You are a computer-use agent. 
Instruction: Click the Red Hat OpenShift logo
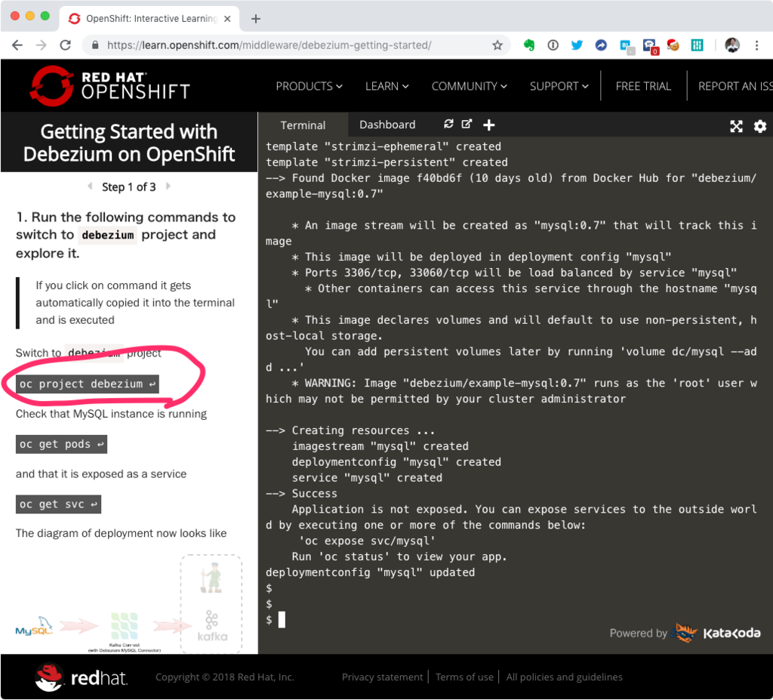coord(109,86)
